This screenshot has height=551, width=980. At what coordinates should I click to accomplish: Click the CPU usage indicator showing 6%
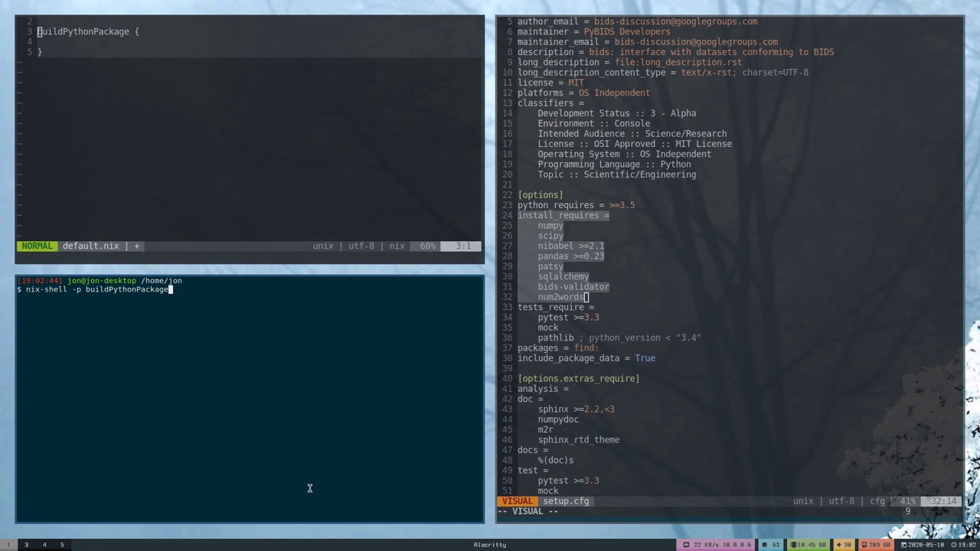(x=769, y=545)
